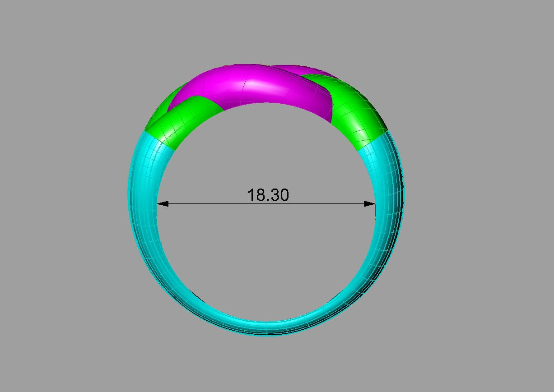
Task: Click the left dimension arrowhead
Action: pyautogui.click(x=163, y=204)
